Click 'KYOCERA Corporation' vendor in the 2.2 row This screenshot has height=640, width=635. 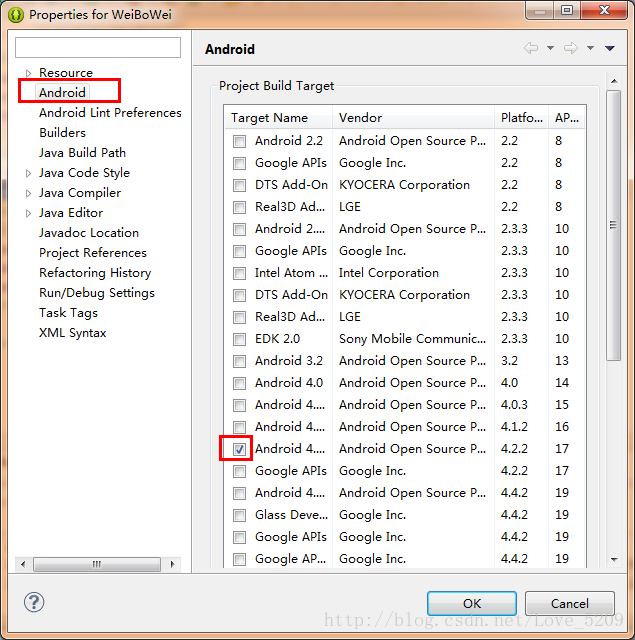pyautogui.click(x=404, y=185)
